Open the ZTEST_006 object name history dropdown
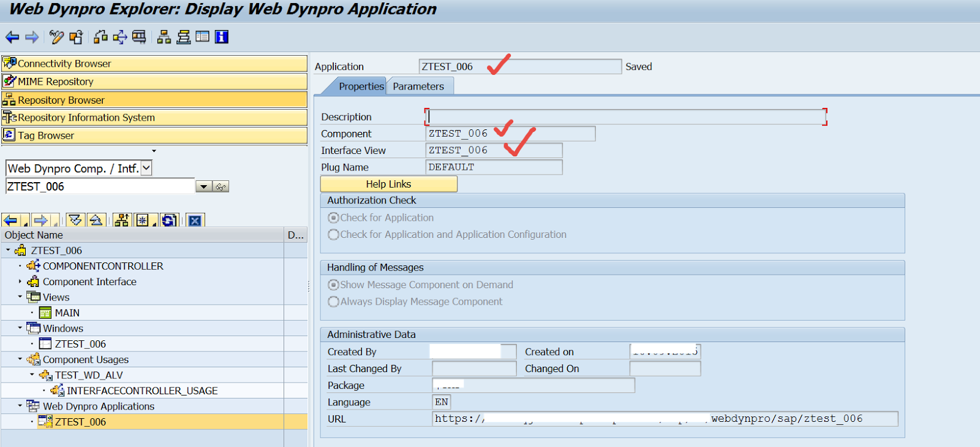The width and height of the screenshot is (980, 447). 203,186
